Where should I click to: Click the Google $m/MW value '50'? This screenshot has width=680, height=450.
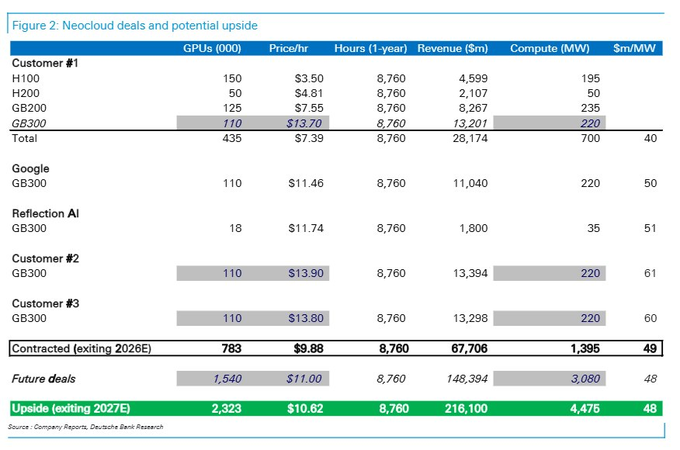(x=651, y=183)
